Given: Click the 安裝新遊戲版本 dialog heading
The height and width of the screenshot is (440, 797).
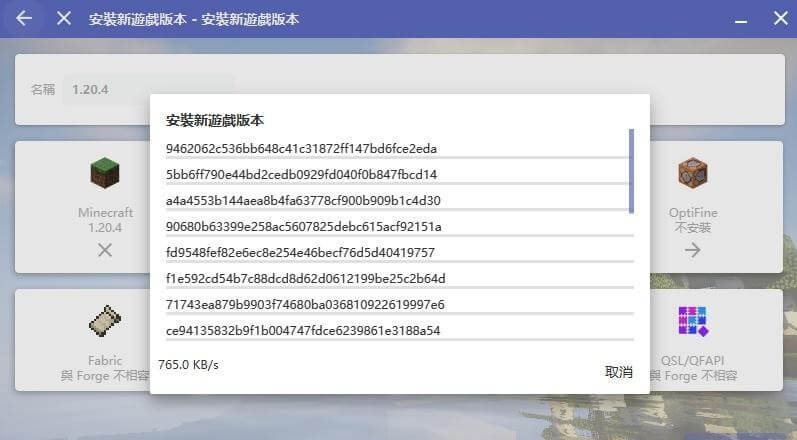Looking at the screenshot, I should point(214,120).
